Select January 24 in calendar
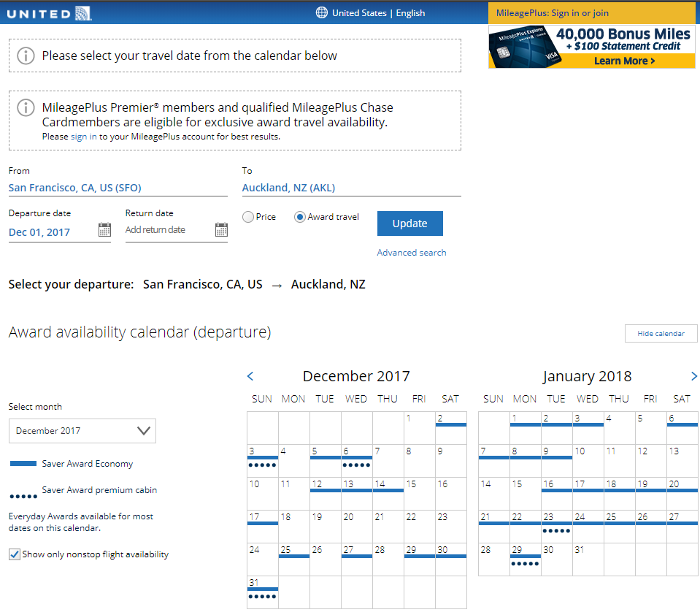 click(x=588, y=526)
